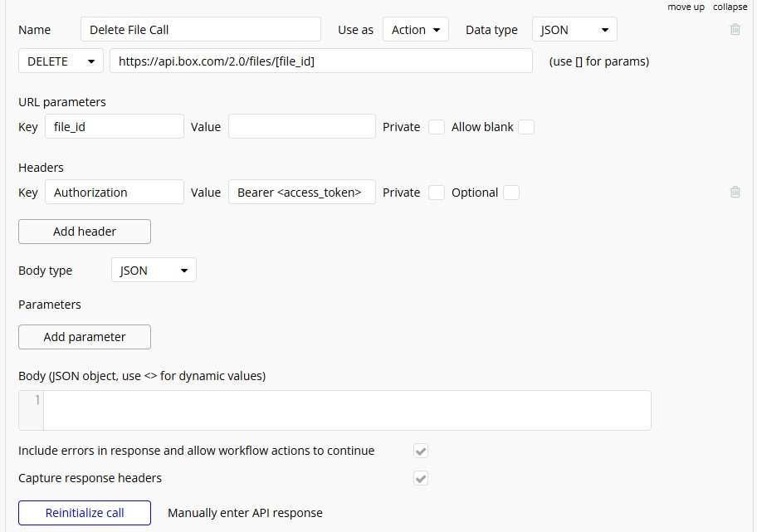Toggle Optional for Authorization header

(511, 193)
